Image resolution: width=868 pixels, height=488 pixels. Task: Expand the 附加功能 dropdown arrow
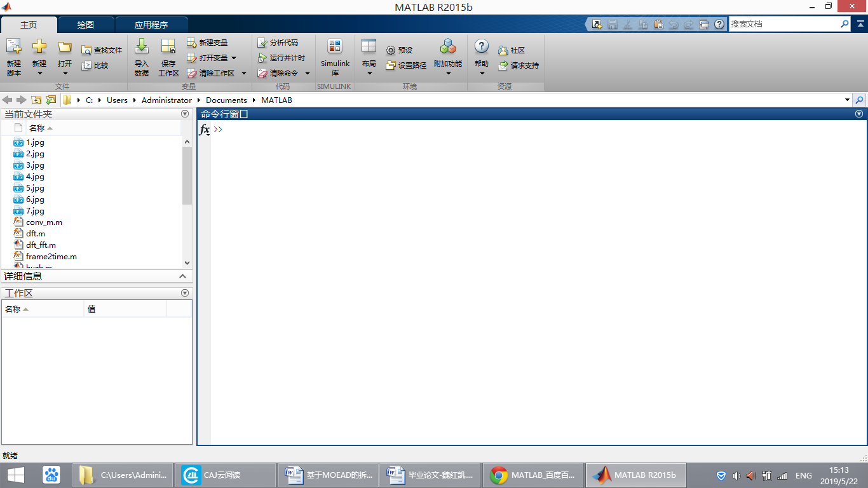pyautogui.click(x=448, y=74)
